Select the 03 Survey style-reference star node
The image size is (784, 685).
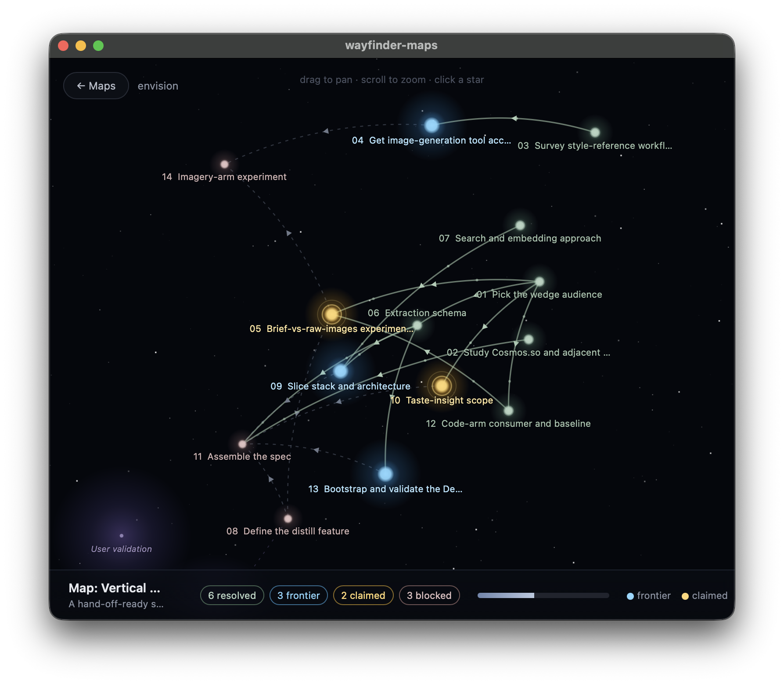[x=595, y=132]
